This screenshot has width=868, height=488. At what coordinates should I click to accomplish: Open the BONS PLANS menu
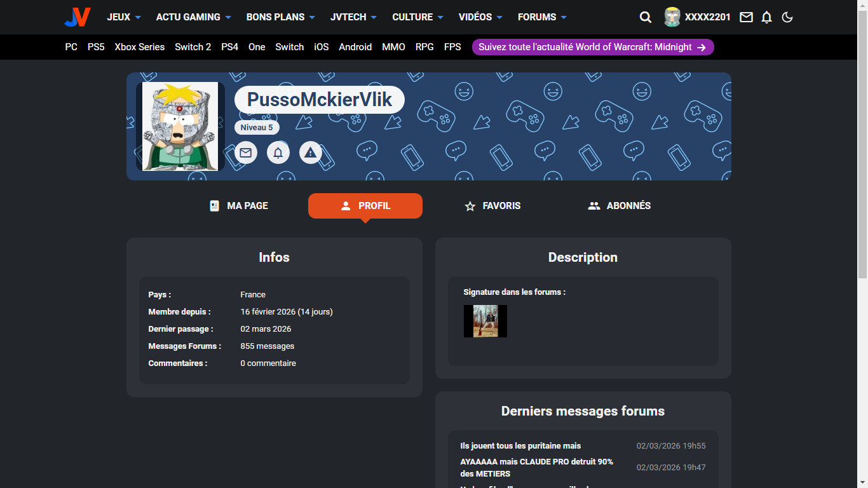click(280, 17)
